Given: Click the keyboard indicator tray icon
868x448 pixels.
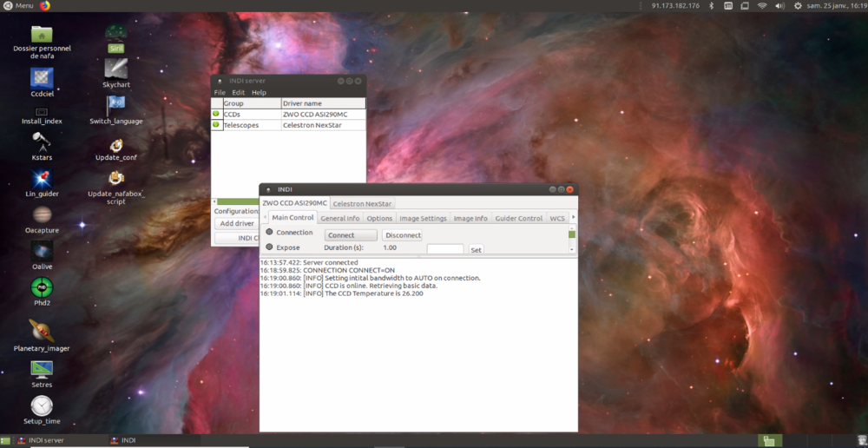Looking at the screenshot, I should [728, 5].
